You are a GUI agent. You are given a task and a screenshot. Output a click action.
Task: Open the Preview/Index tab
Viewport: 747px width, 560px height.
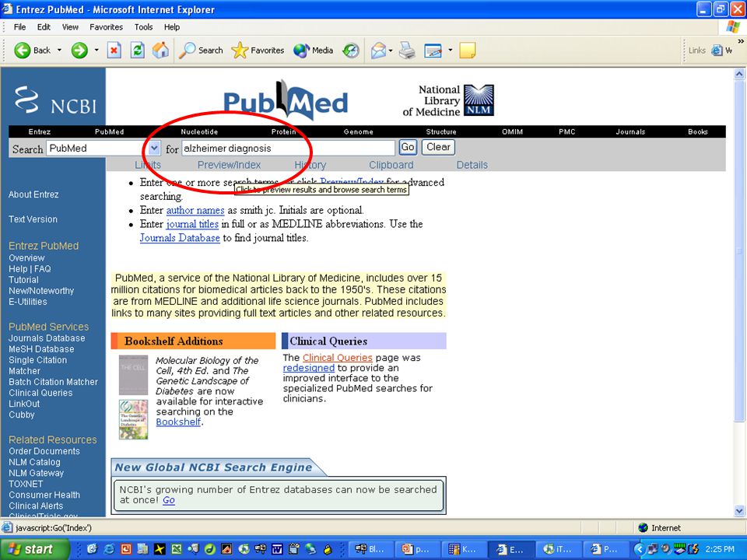click(229, 165)
